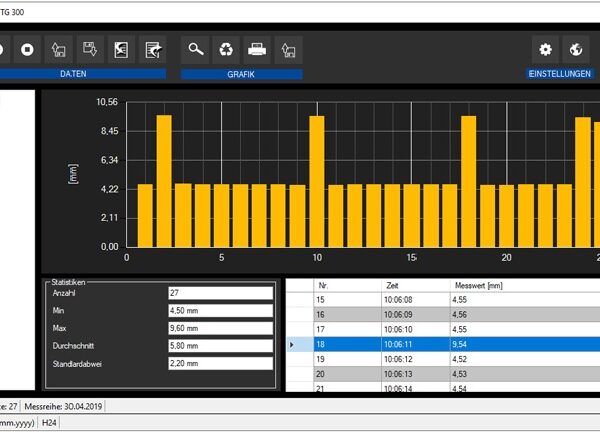The height and width of the screenshot is (432, 600).
Task: Click the Messwert [mm] column header
Action: pos(525,285)
